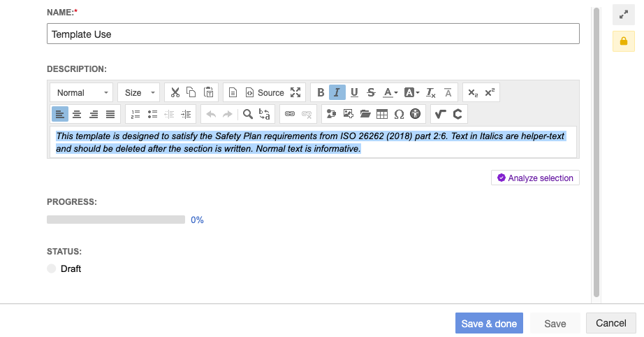Click into the Name field containing Template Use
The height and width of the screenshot is (337, 644).
tap(313, 34)
